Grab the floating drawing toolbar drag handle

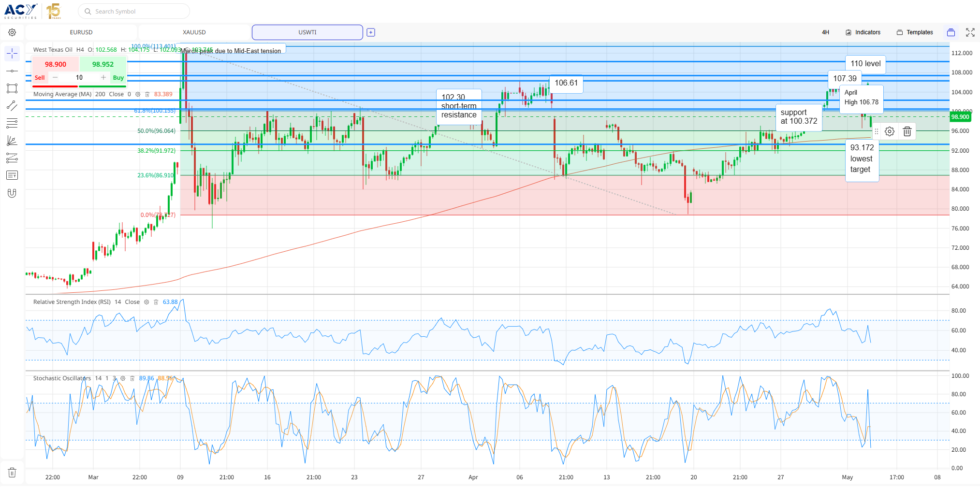[877, 131]
